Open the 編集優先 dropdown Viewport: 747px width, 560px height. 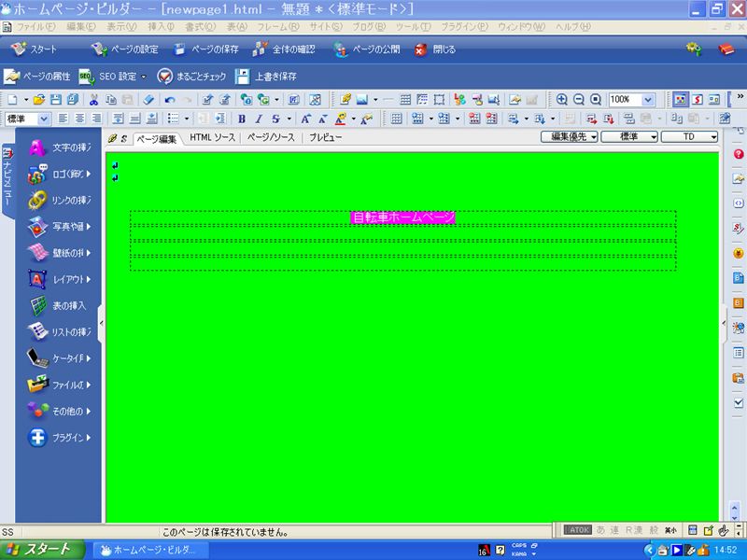570,137
